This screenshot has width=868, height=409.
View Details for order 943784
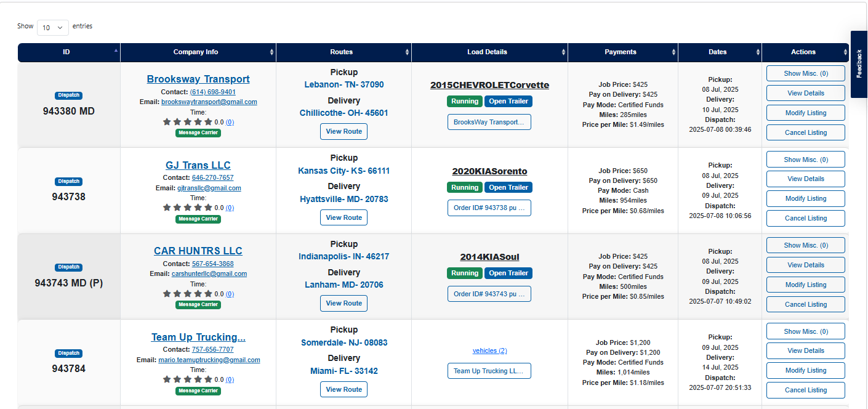pos(806,350)
